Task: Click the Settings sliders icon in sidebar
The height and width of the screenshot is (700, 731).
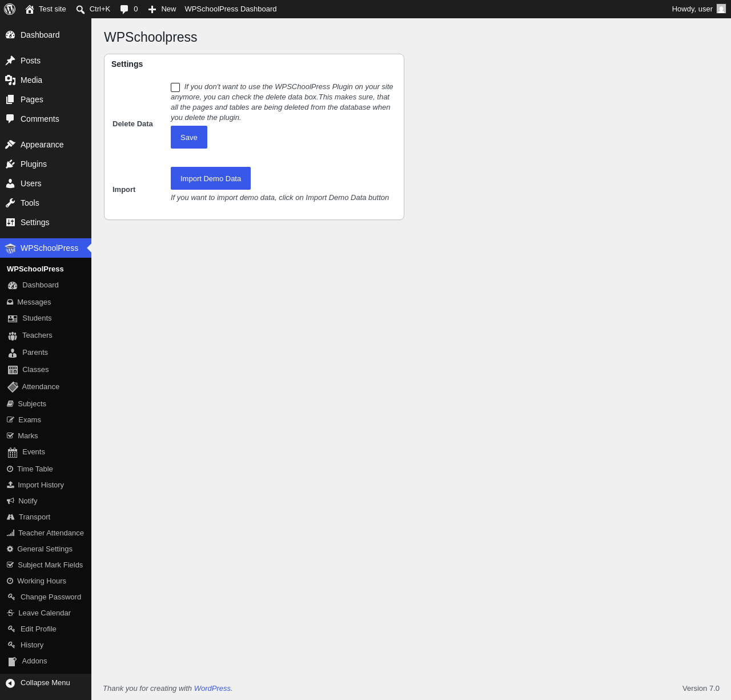Action: [10, 222]
